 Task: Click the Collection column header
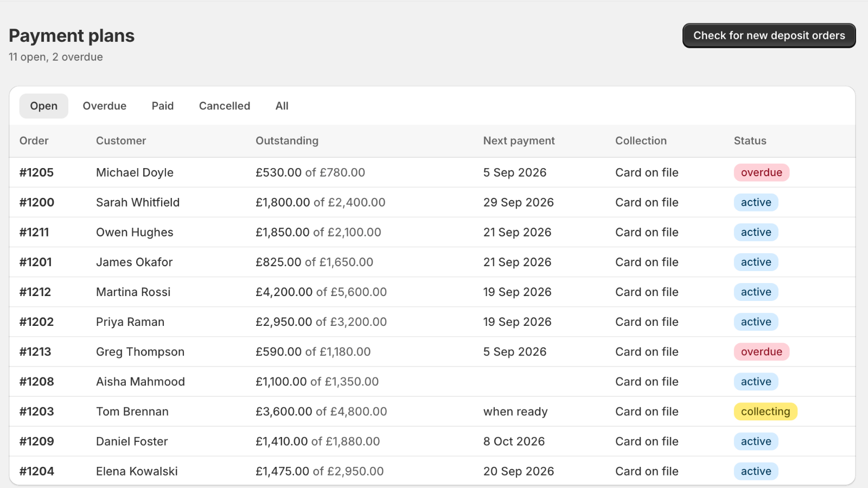641,140
